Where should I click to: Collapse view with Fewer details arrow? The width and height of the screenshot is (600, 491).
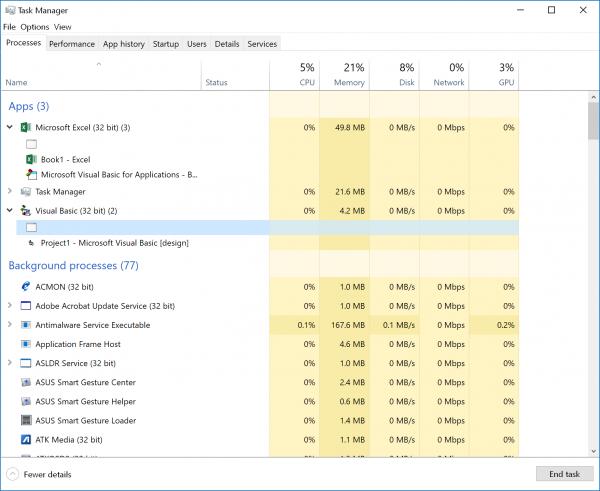(12, 474)
